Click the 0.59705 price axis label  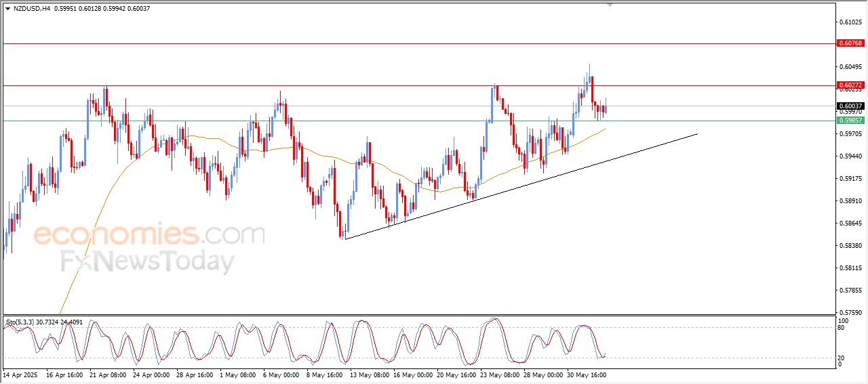point(850,134)
